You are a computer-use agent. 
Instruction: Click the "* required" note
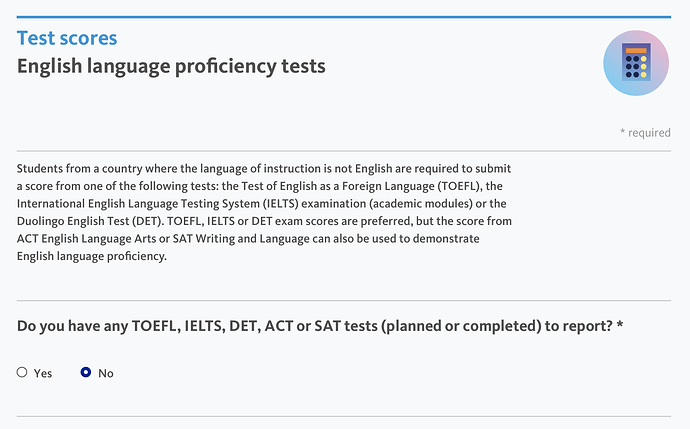645,132
